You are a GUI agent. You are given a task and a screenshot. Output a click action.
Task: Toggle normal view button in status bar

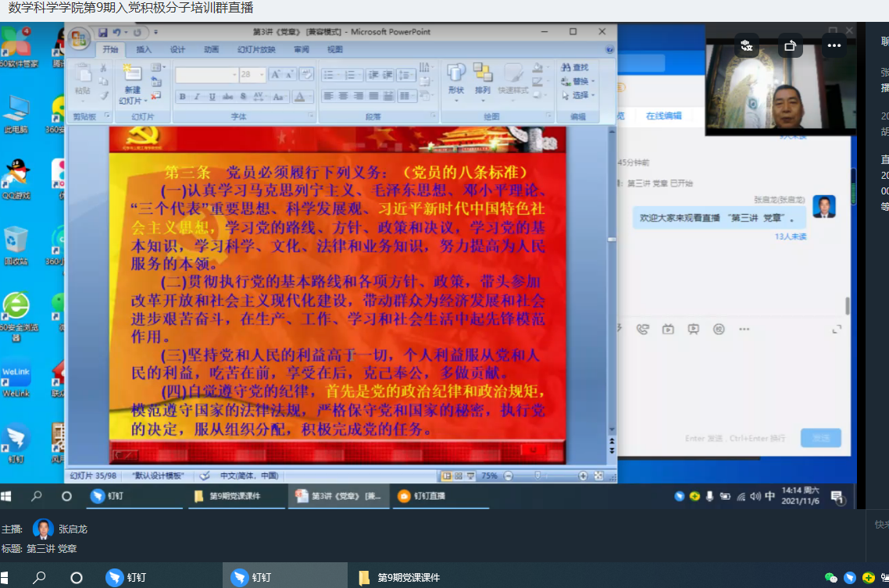(x=447, y=476)
